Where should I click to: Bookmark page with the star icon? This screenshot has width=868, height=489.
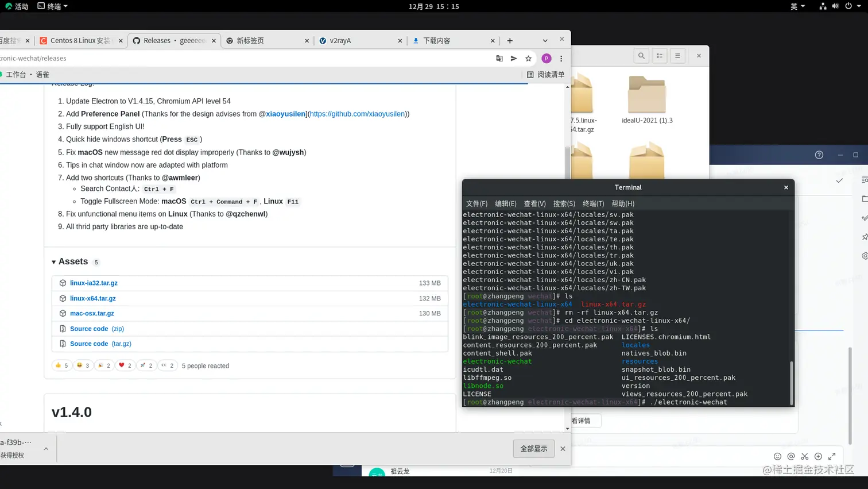point(528,59)
